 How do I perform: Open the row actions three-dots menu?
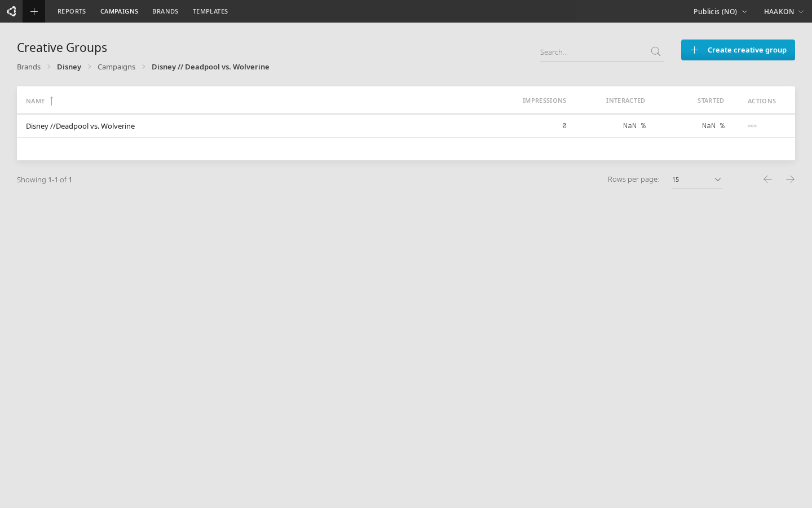click(x=752, y=126)
